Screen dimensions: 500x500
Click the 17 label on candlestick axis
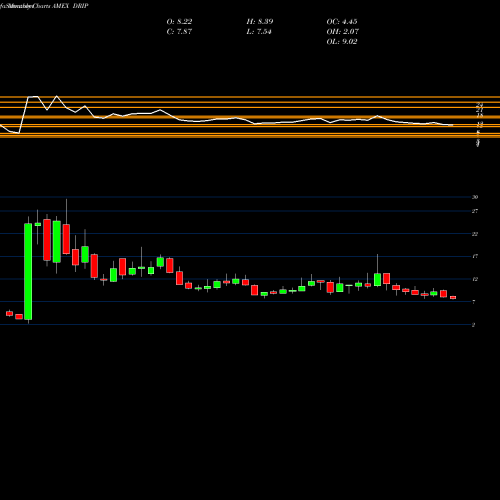tap(475, 256)
